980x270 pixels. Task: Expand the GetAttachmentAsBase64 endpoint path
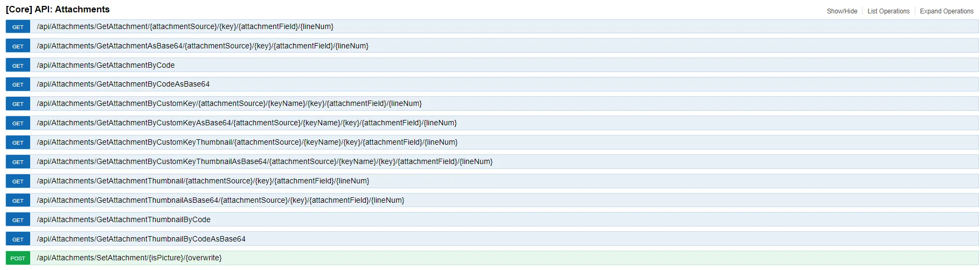202,46
